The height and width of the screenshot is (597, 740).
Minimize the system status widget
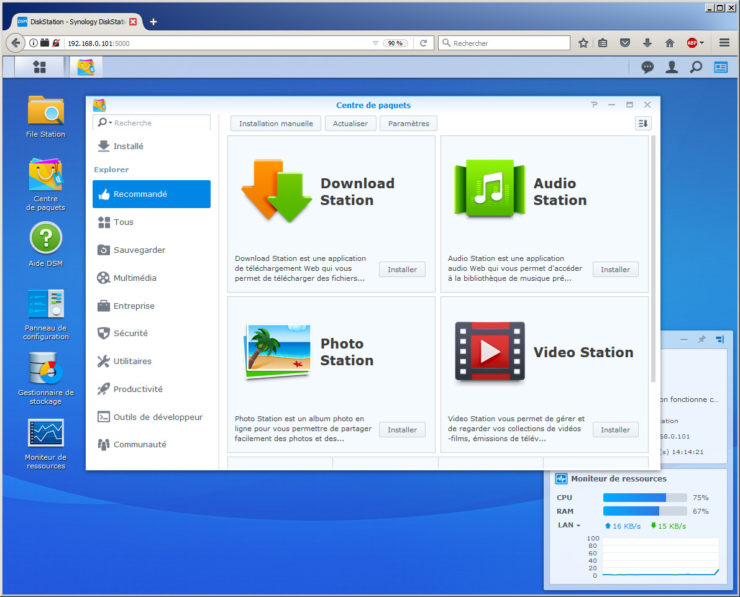[x=684, y=339]
